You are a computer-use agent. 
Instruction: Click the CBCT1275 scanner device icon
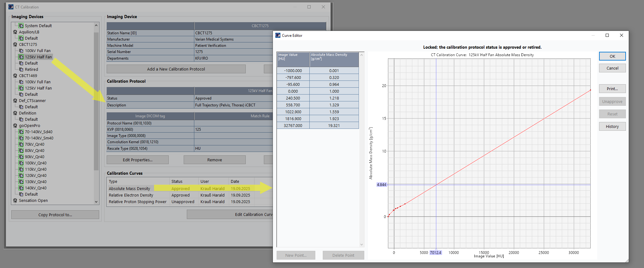point(15,45)
